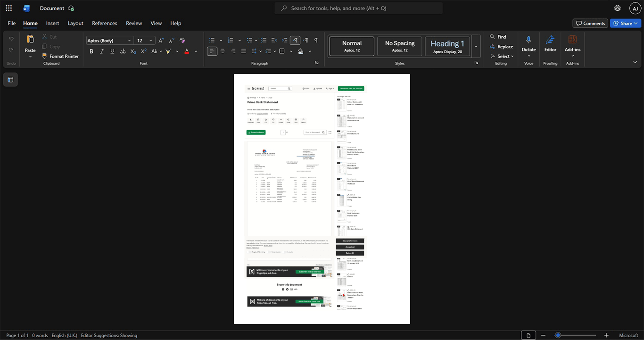644x340 pixels.
Task: Apply text highlight color
Action: [x=168, y=51]
